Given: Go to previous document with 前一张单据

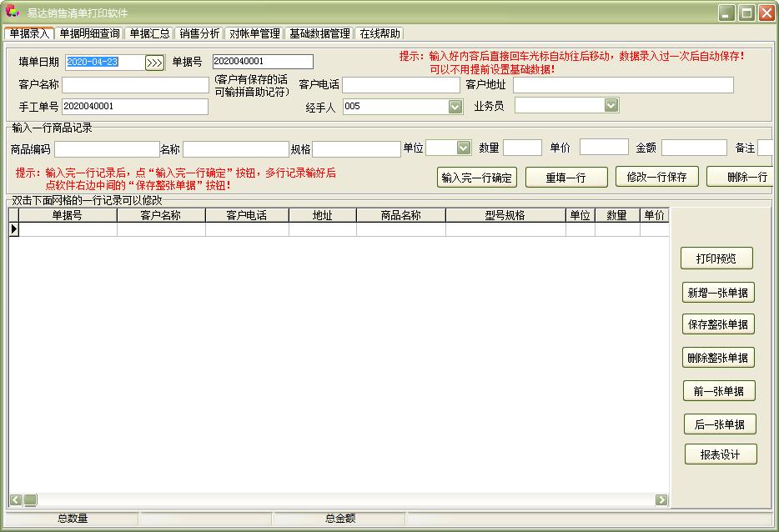Looking at the screenshot, I should click(x=717, y=391).
